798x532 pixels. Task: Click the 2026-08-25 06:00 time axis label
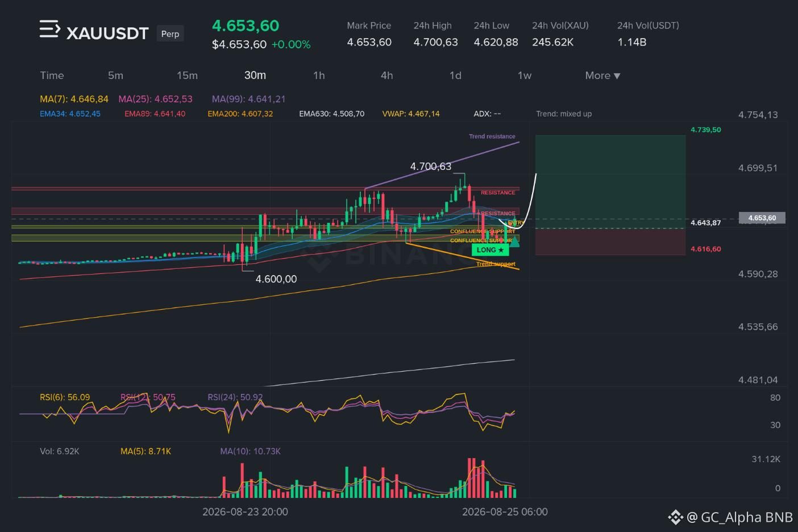[505, 512]
